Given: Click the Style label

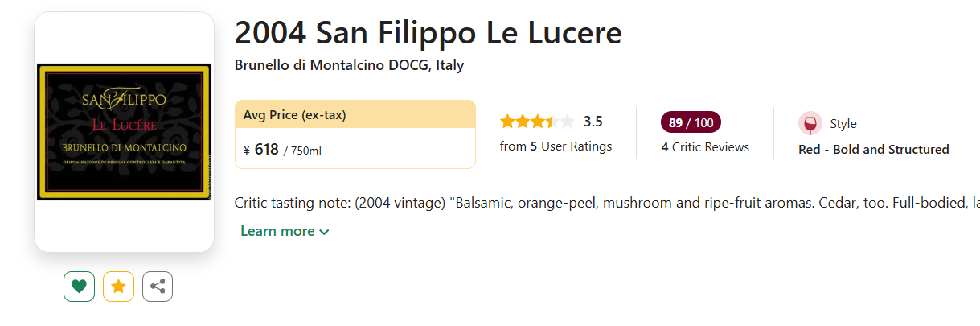Looking at the screenshot, I should pyautogui.click(x=843, y=124).
